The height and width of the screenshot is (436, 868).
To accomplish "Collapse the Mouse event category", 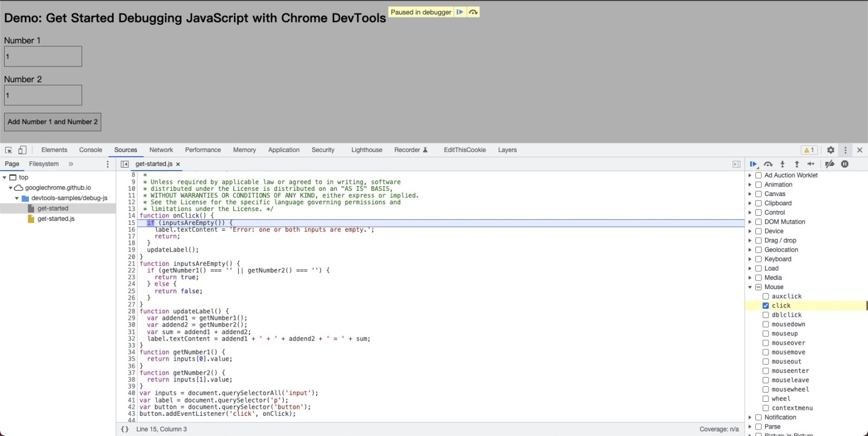I will coord(751,287).
